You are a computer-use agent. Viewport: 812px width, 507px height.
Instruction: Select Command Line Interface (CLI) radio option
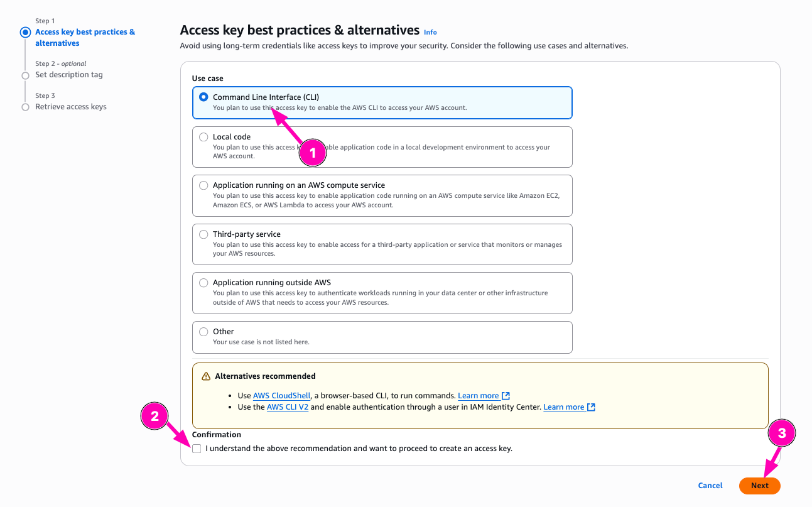[203, 97]
